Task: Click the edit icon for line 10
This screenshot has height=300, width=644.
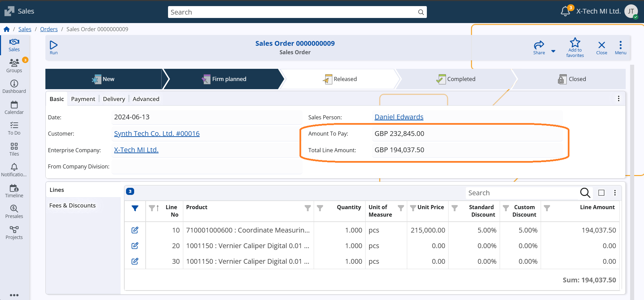Action: (135, 230)
